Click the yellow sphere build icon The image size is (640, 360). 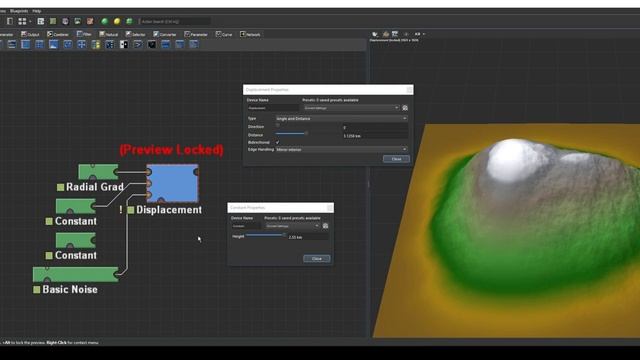pyautogui.click(x=117, y=21)
